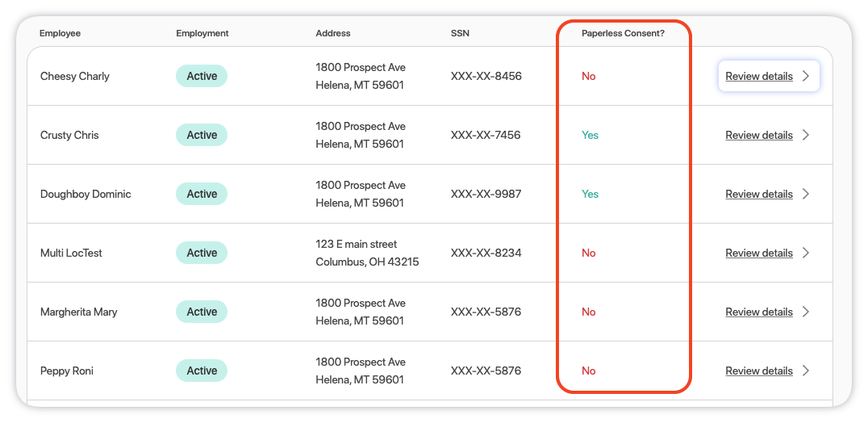Open Review details for Margherita Mary

(758, 312)
